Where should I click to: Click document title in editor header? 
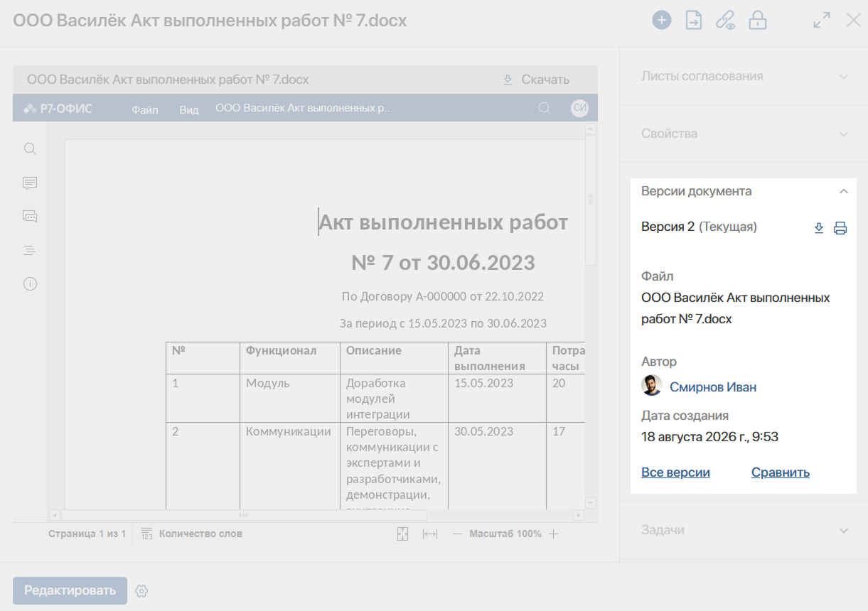point(304,109)
